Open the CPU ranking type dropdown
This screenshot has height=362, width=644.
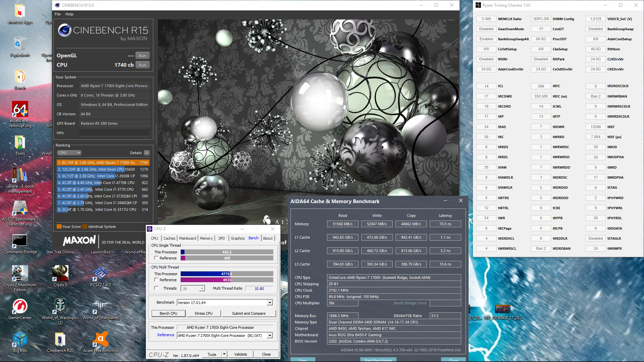coord(69,153)
